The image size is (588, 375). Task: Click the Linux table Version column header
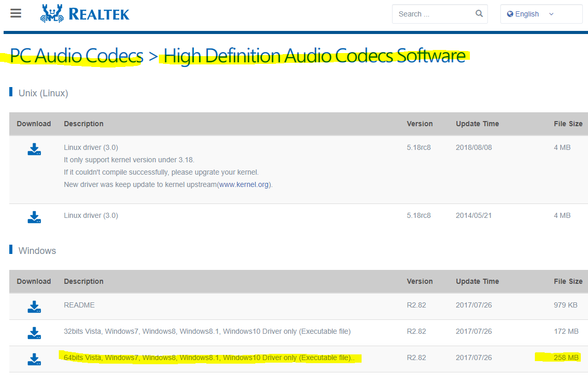(420, 124)
